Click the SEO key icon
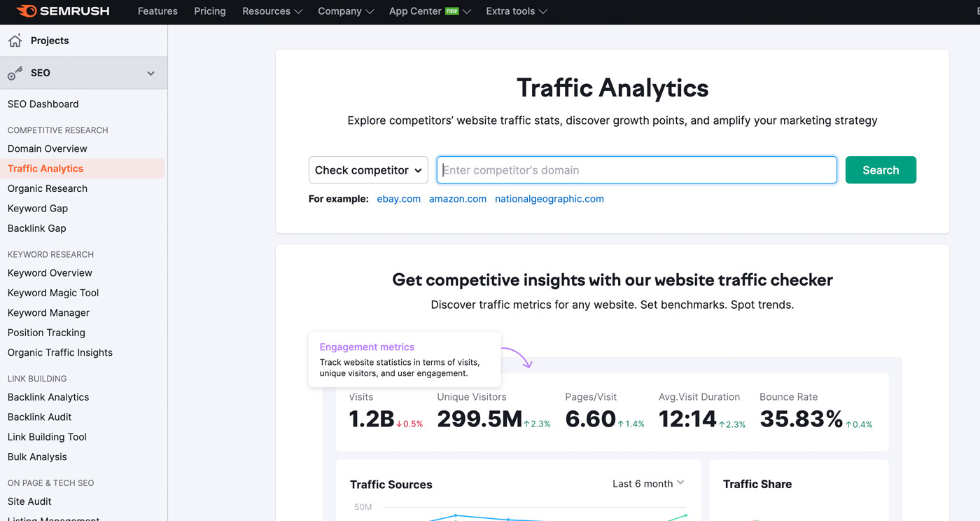Screen dimensions: 980x521 point(15,73)
